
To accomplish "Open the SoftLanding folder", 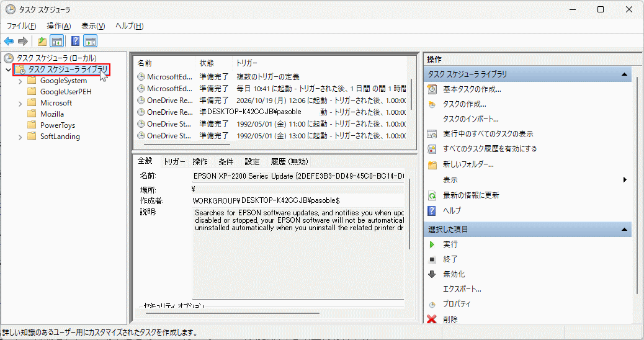I will 60,136.
